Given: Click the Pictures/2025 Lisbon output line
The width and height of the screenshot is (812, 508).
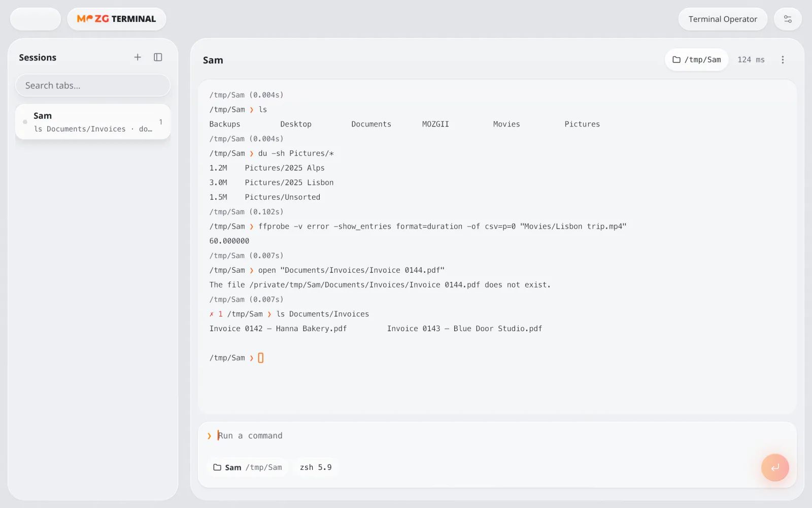Looking at the screenshot, I should click(x=272, y=183).
